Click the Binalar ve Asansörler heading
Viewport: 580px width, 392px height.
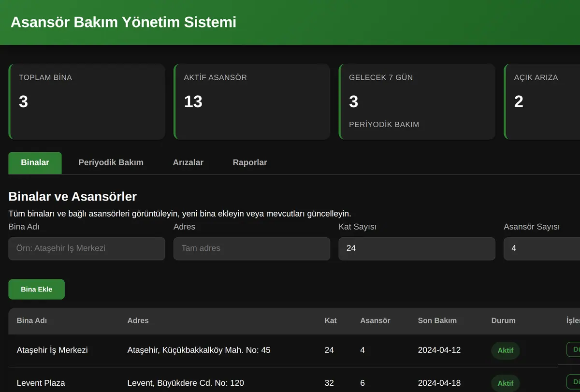pyautogui.click(x=72, y=196)
